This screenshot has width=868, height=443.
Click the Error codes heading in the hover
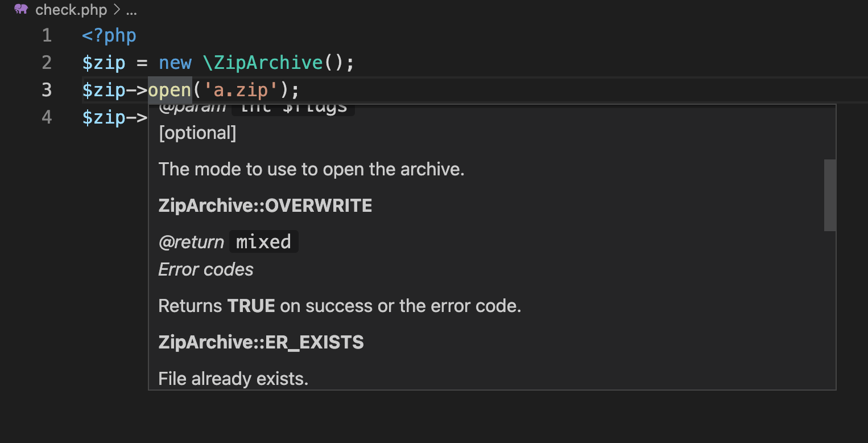coord(206,269)
